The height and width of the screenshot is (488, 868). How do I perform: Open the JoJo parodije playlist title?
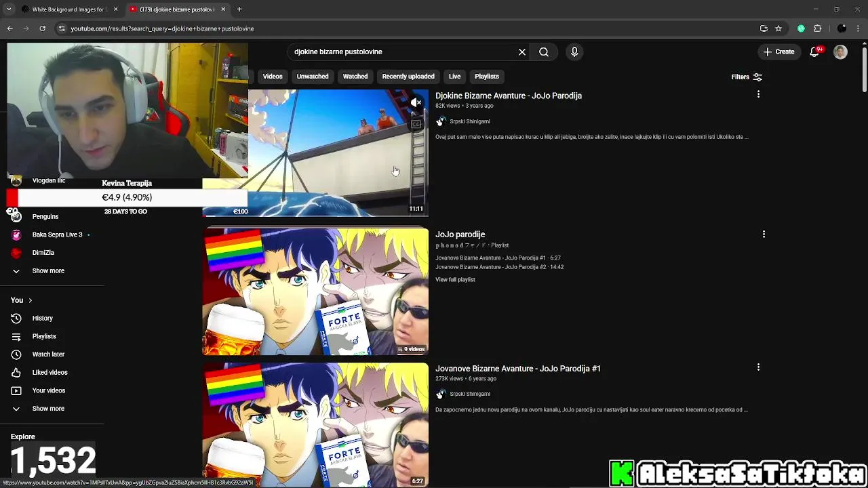tap(460, 235)
